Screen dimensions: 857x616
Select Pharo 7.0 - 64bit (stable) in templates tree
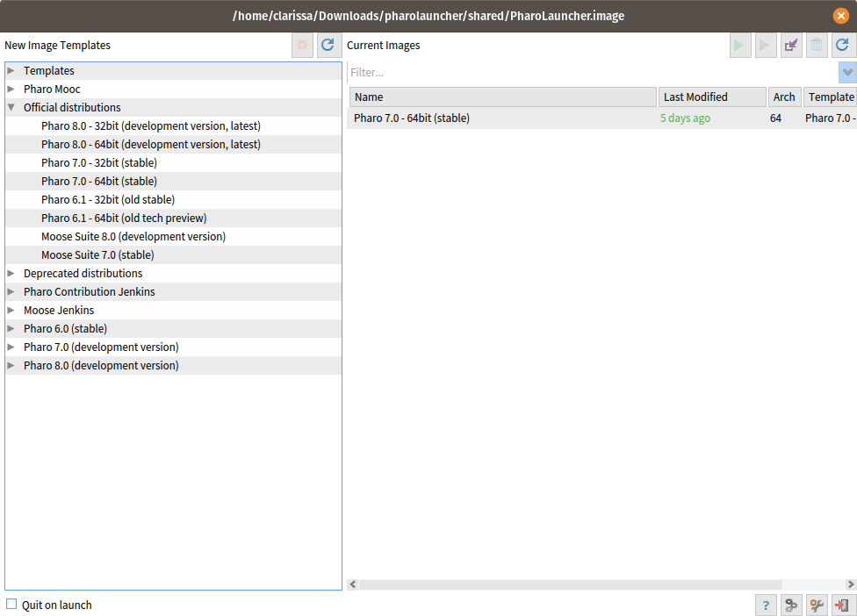(99, 182)
